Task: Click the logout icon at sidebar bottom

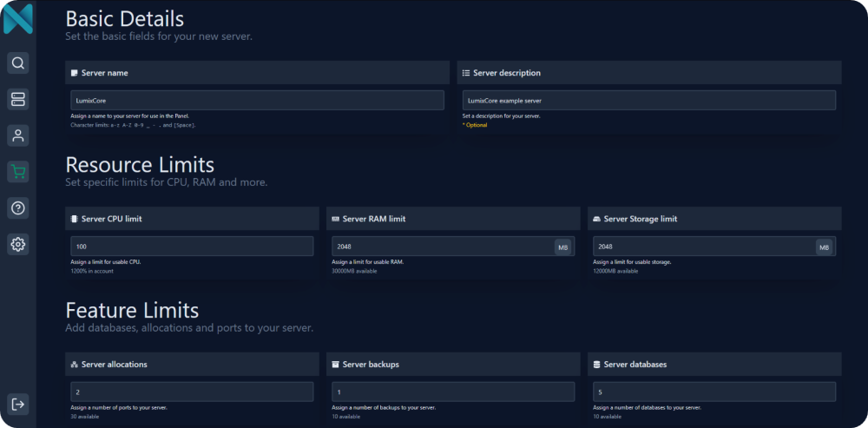Action: (x=17, y=404)
